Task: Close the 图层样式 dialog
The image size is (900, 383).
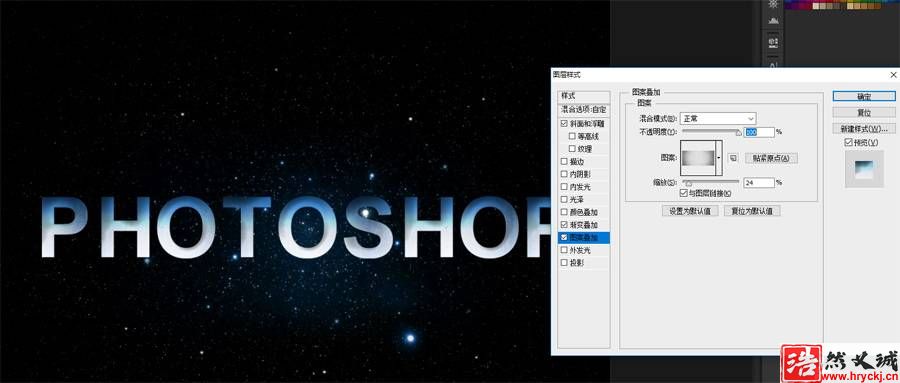Action: pos(893,75)
